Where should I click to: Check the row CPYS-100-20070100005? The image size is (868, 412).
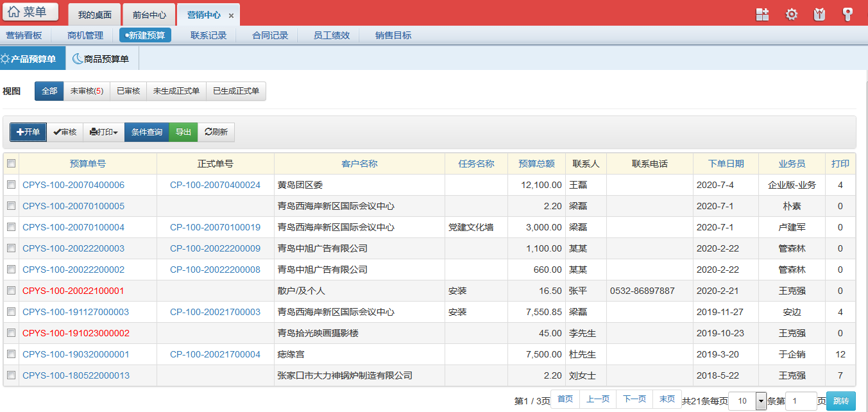tap(11, 206)
